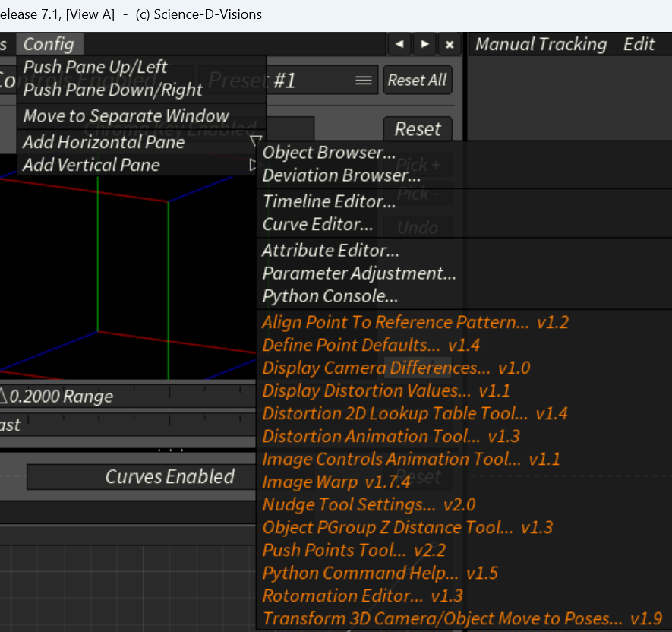Open Attribute Editor from submenu
672x632 pixels.
[x=465, y=251]
